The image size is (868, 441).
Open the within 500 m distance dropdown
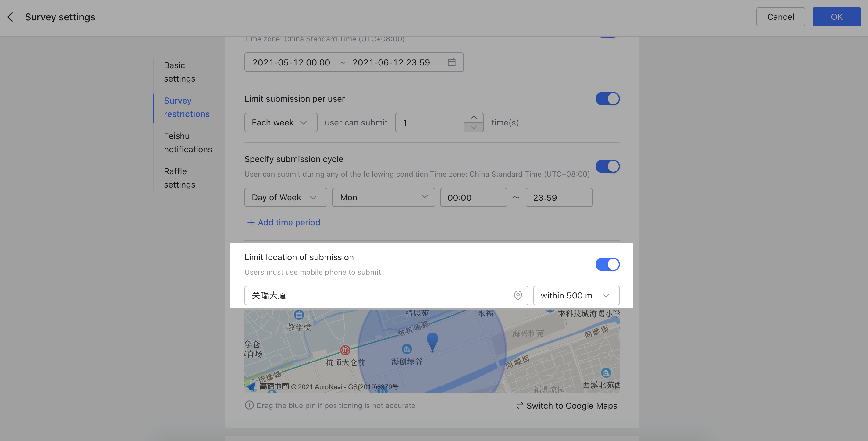pyautogui.click(x=576, y=295)
